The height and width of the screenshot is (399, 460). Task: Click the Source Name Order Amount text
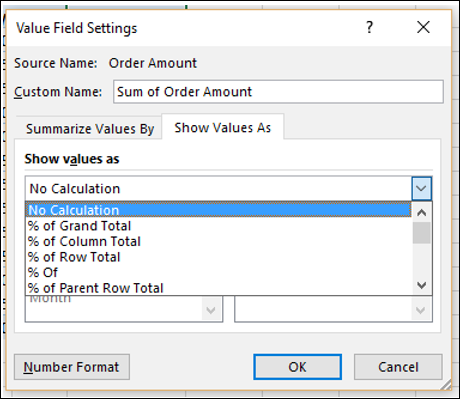153,63
